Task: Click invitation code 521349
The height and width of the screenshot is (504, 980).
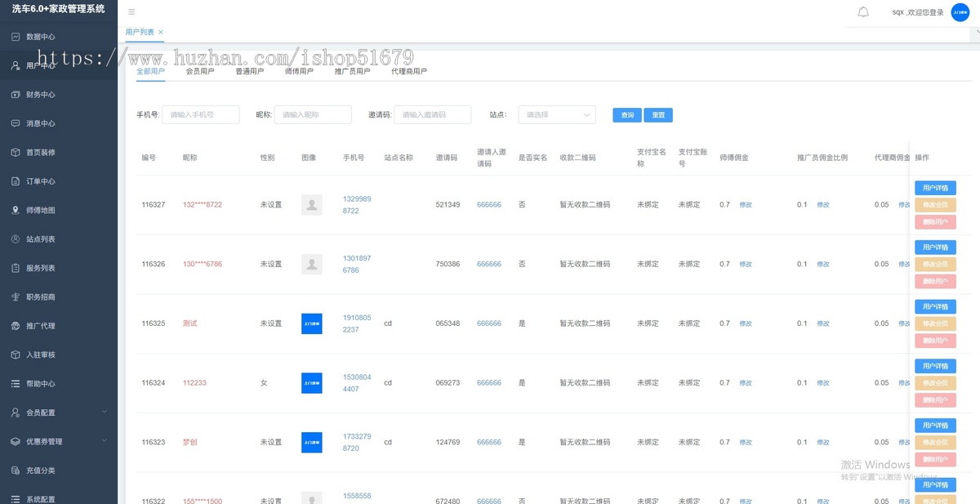Action: (448, 205)
